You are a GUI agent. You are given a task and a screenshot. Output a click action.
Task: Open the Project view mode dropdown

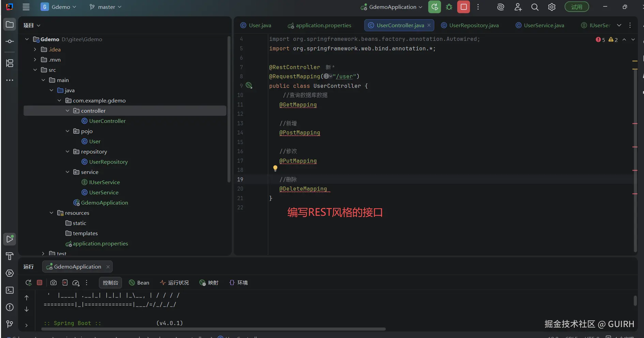pyautogui.click(x=32, y=25)
